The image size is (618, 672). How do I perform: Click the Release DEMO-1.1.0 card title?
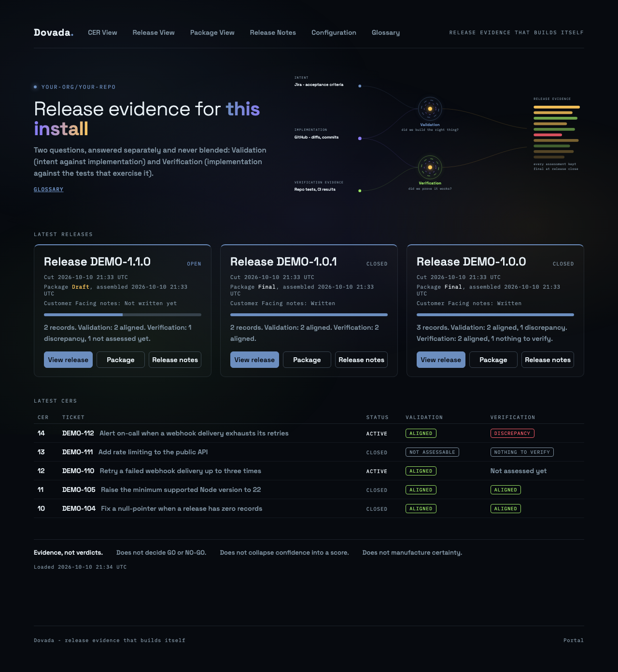tap(97, 262)
